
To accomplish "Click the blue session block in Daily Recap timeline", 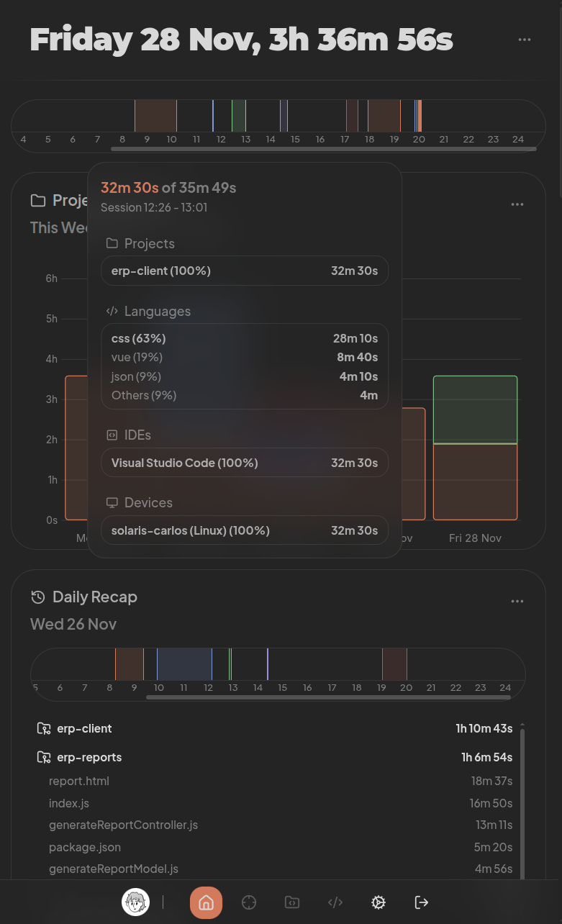I will tap(184, 663).
